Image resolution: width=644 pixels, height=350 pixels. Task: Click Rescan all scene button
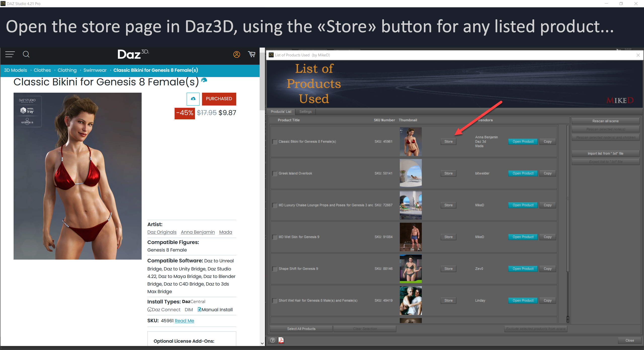605,121
